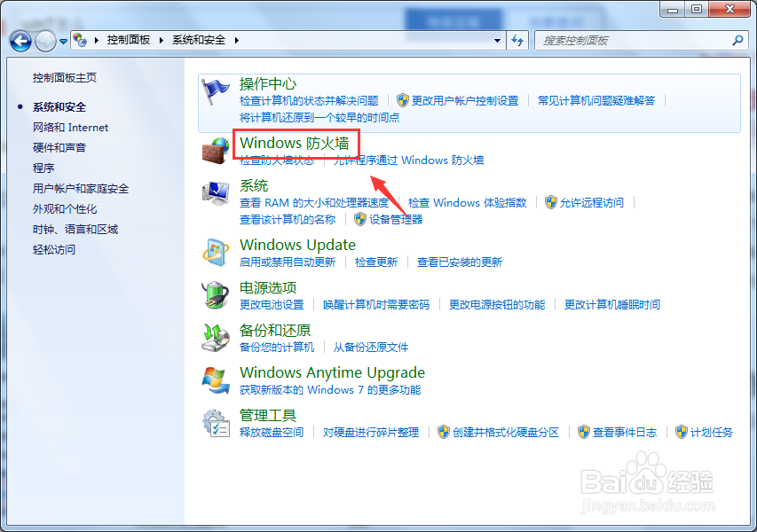Open 控制面板主页 in the sidebar

pos(65,78)
